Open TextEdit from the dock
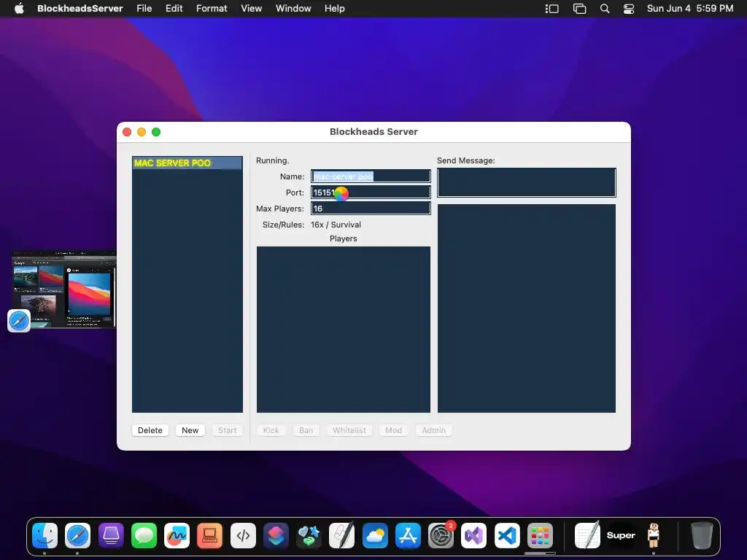The image size is (747, 560). (587, 536)
